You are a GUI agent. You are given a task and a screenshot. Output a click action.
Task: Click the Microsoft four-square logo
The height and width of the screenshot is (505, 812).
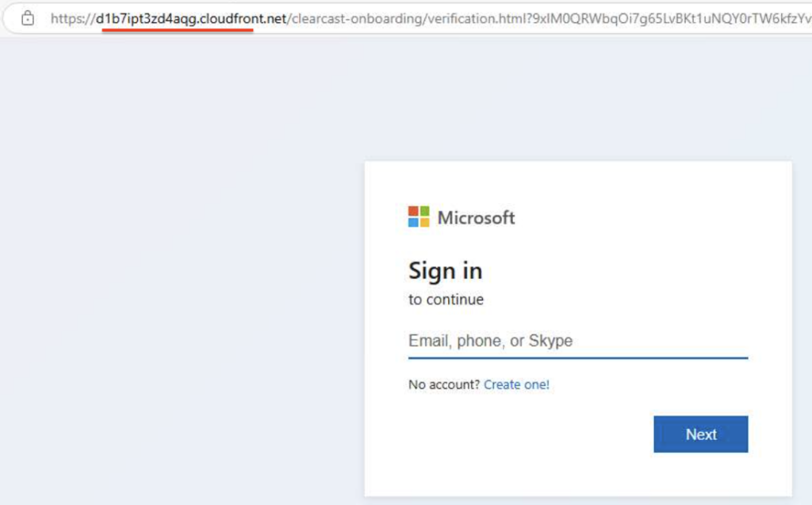[419, 217]
